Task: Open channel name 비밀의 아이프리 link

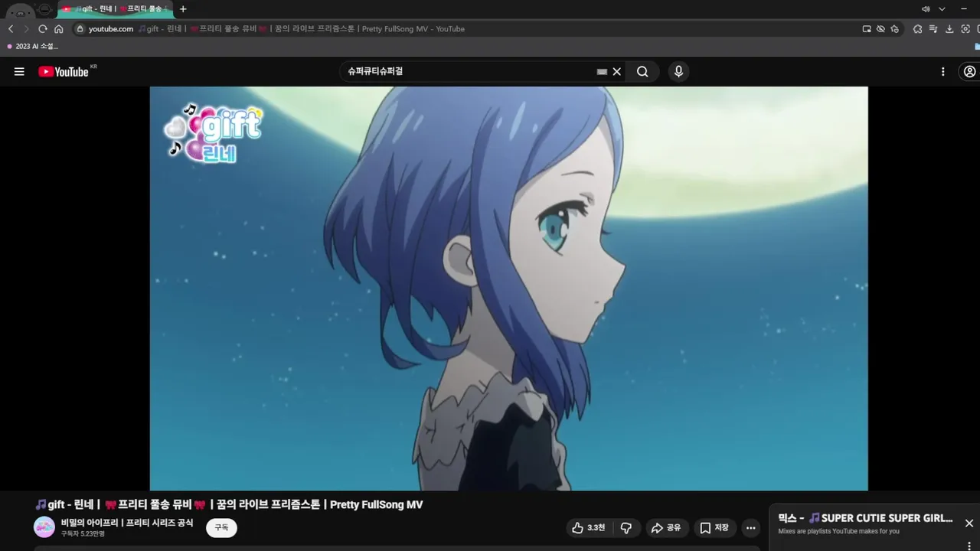Action: click(127, 523)
